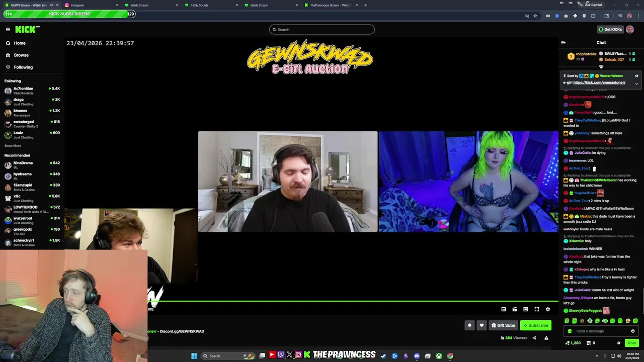Open emoji picker in chat input
The image size is (644, 362).
pyautogui.click(x=633, y=331)
